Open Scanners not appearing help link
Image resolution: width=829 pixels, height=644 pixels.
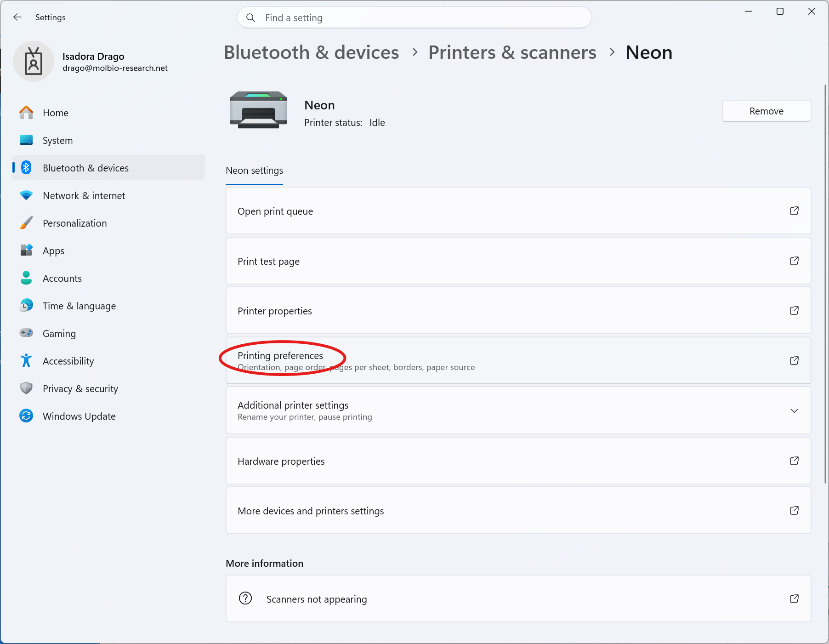[x=518, y=599]
